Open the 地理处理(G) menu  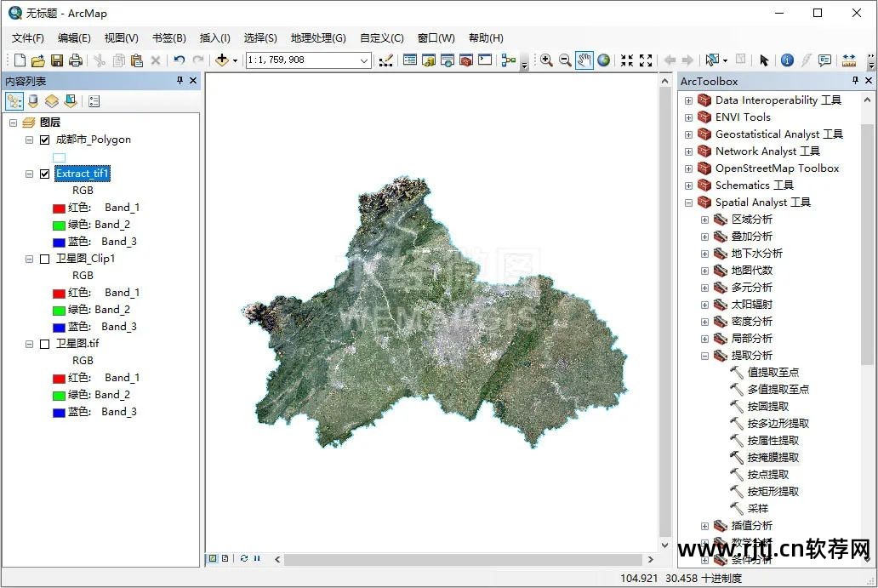point(318,38)
